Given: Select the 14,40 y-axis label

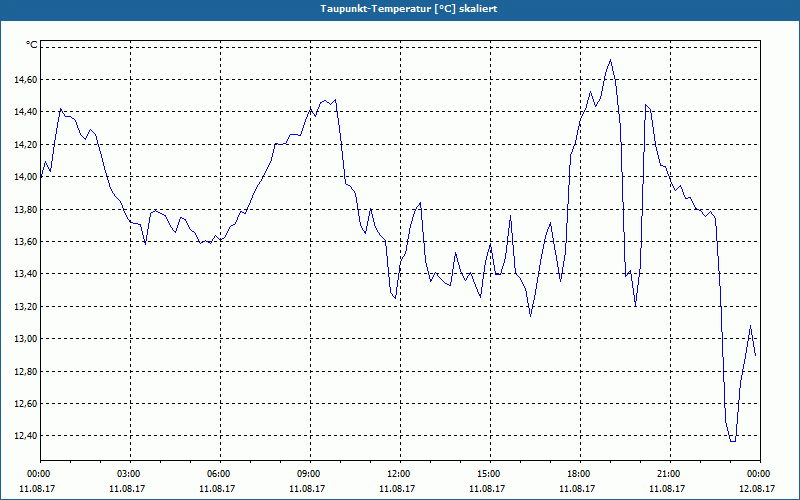Looking at the screenshot, I should coord(28,112).
